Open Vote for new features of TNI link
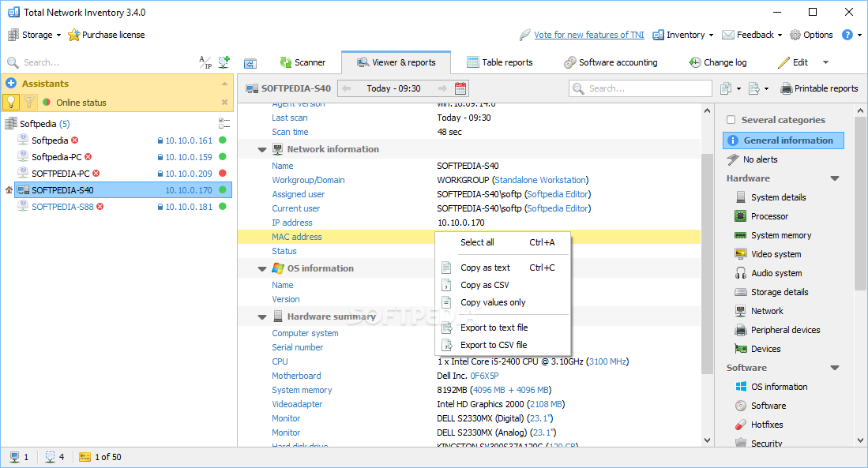 (589, 35)
